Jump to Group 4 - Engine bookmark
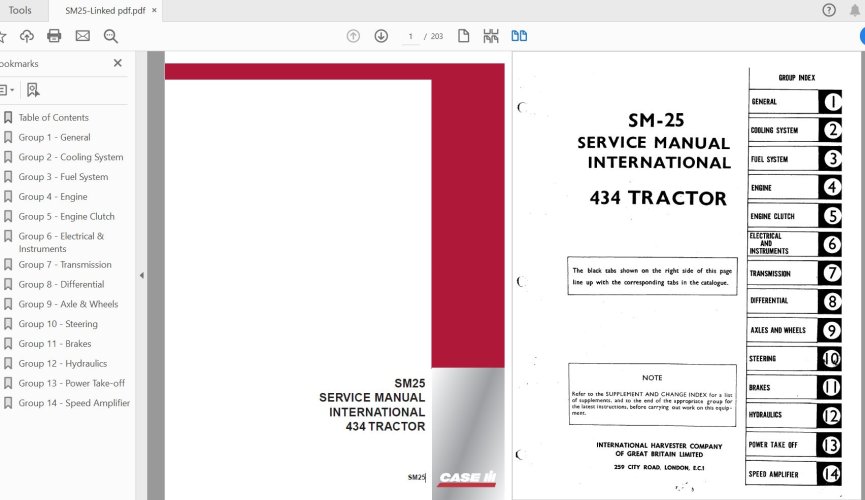The image size is (865, 500). 52,197
